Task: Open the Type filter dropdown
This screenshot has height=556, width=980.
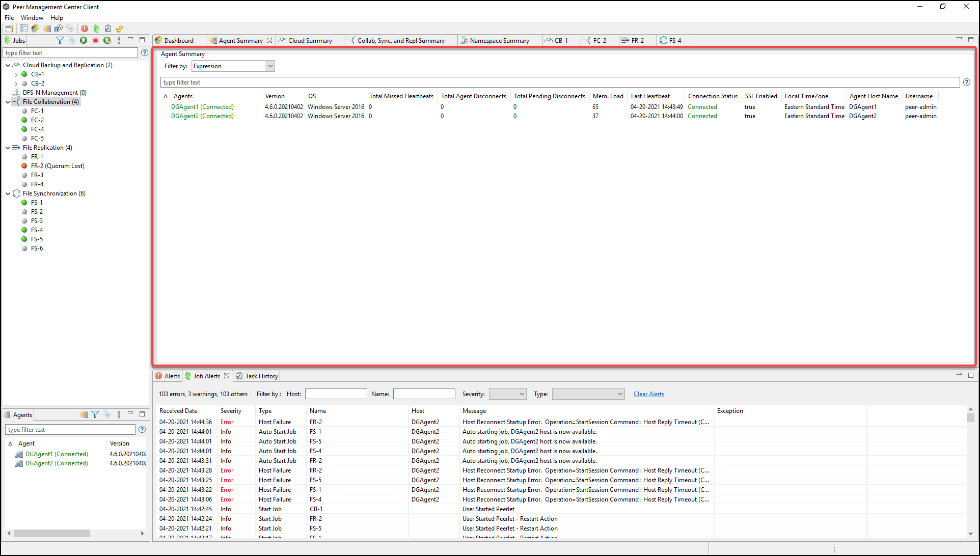Action: click(x=588, y=394)
